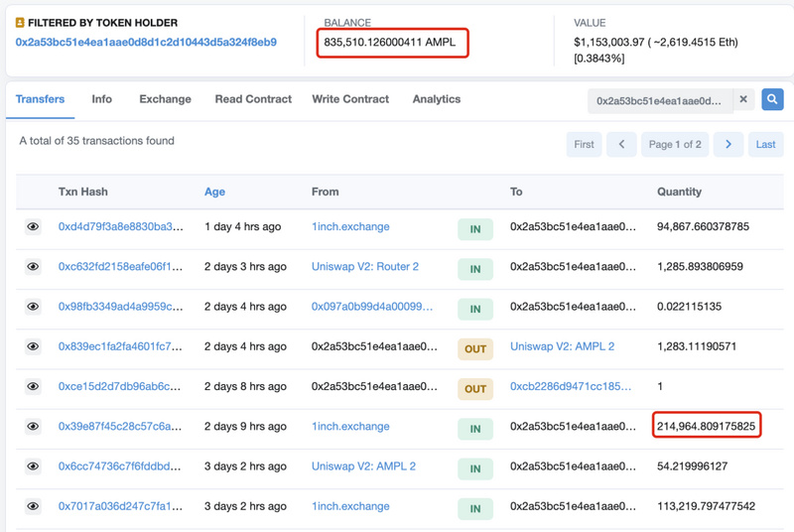Open transaction hash 0x39e87f45c28c57c6a

(x=119, y=427)
